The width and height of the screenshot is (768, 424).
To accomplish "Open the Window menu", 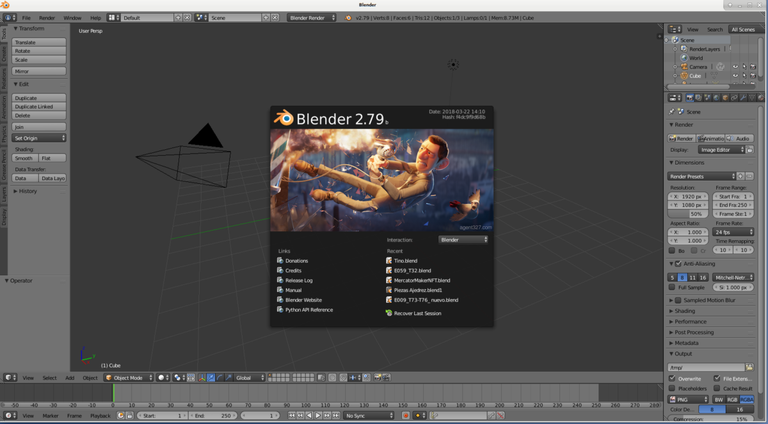I will point(72,18).
